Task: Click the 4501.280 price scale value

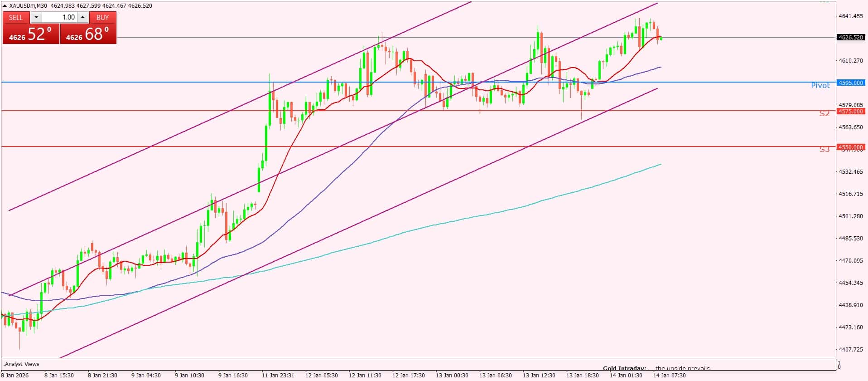Action: pos(851,216)
